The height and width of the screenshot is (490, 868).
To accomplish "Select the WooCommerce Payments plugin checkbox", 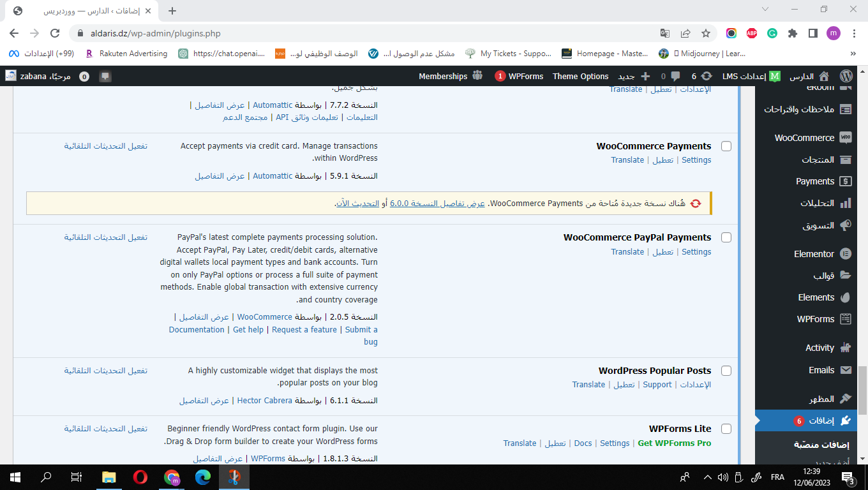I will point(726,146).
